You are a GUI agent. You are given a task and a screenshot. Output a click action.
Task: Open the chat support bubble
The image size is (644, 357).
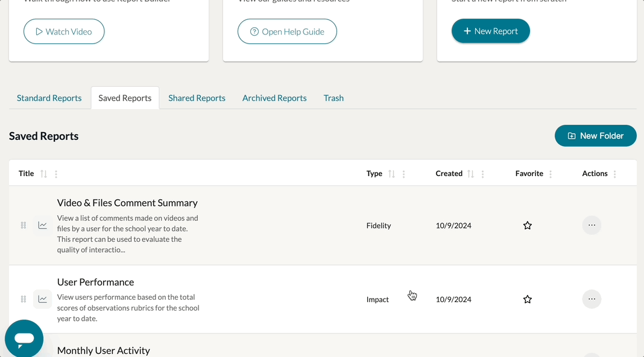(24, 338)
